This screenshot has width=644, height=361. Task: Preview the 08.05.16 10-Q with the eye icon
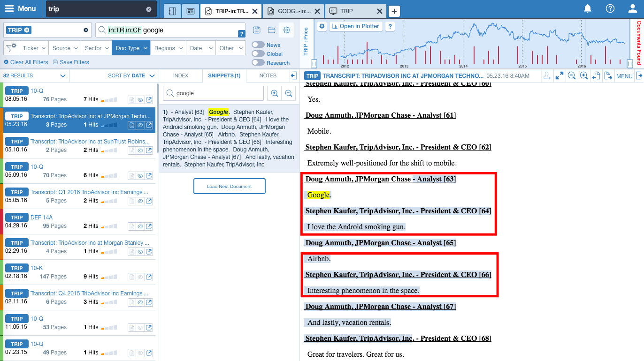pos(140,99)
